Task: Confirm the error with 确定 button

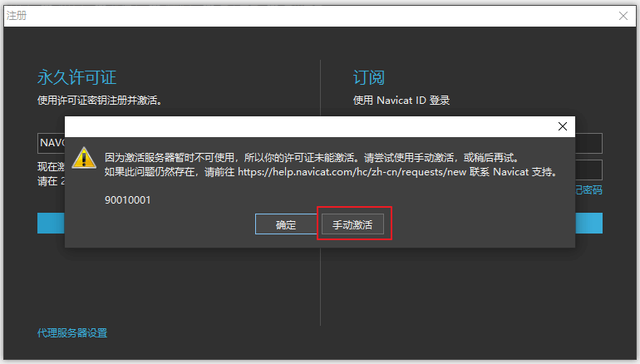Action: click(286, 224)
